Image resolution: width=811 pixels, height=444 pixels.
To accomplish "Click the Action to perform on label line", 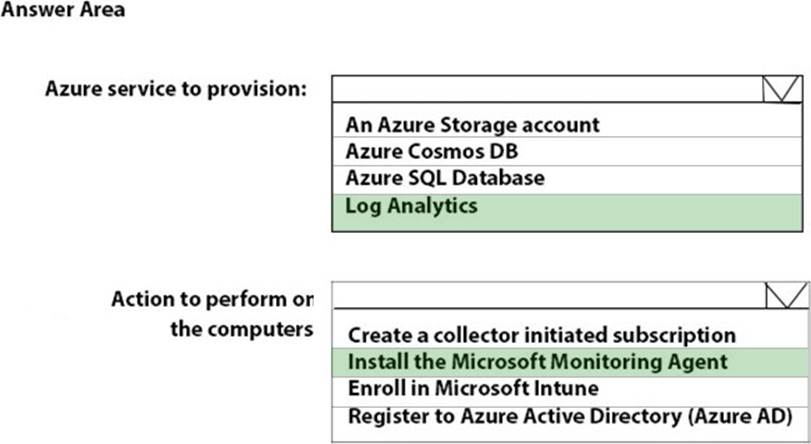I will click(211, 299).
